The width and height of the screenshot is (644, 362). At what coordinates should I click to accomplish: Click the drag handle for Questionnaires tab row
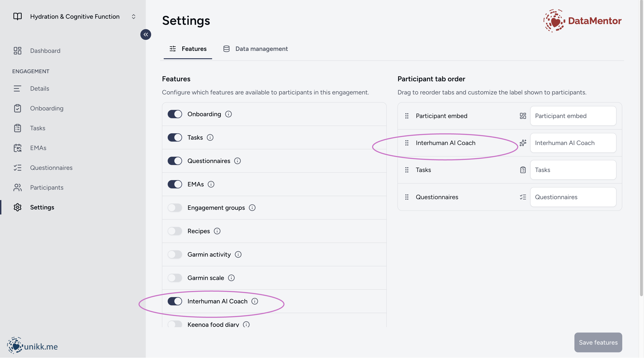(x=407, y=197)
